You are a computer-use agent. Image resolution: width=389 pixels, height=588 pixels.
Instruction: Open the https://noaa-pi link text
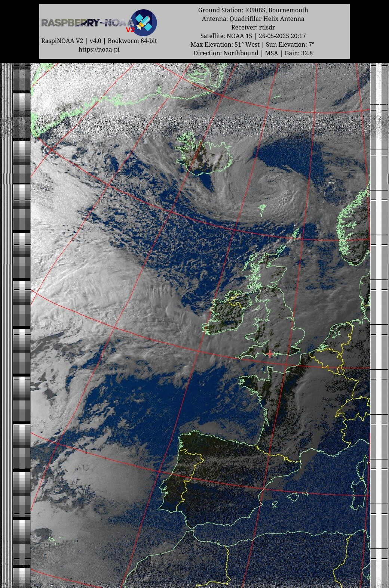click(x=99, y=49)
